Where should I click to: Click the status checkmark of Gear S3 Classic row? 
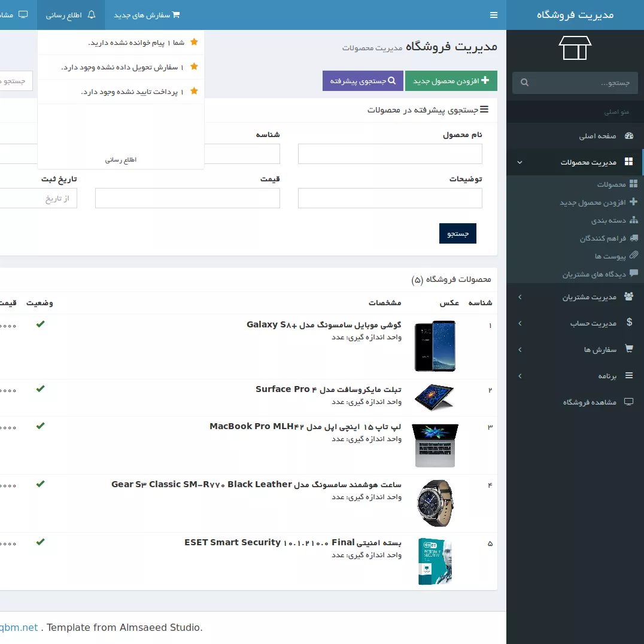click(40, 484)
